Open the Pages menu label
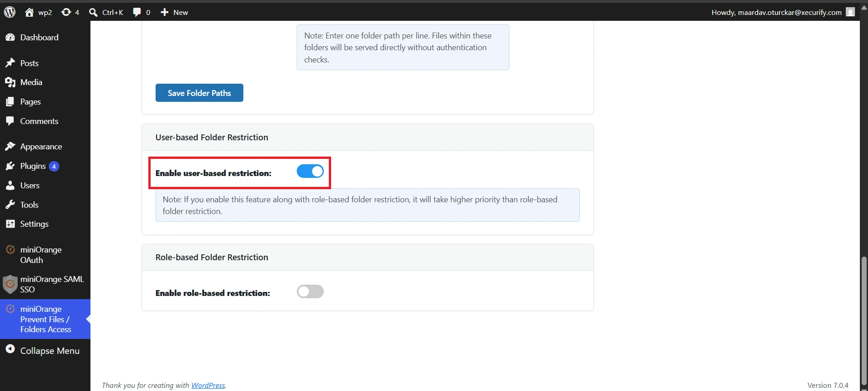 (x=30, y=102)
